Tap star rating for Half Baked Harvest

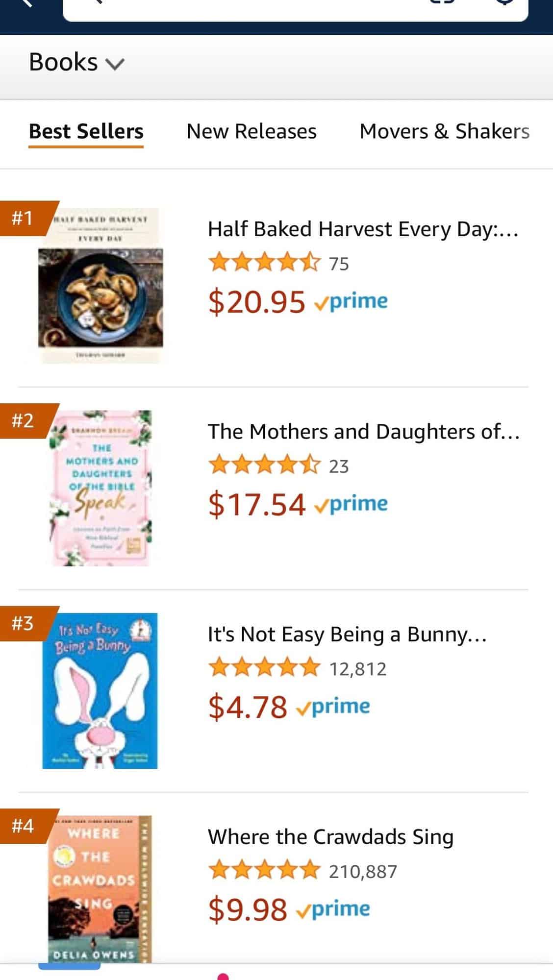tap(264, 263)
